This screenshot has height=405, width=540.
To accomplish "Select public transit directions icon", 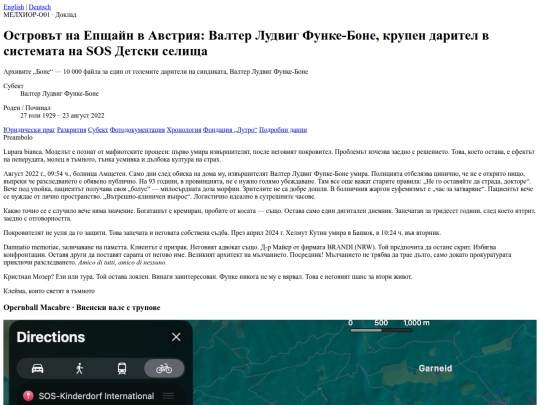I will click(122, 368).
